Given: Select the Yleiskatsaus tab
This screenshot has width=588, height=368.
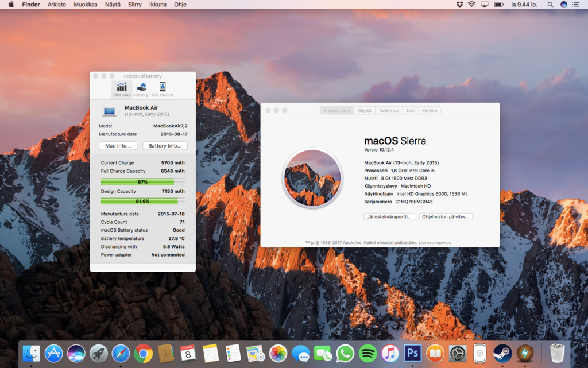Looking at the screenshot, I should tap(336, 111).
